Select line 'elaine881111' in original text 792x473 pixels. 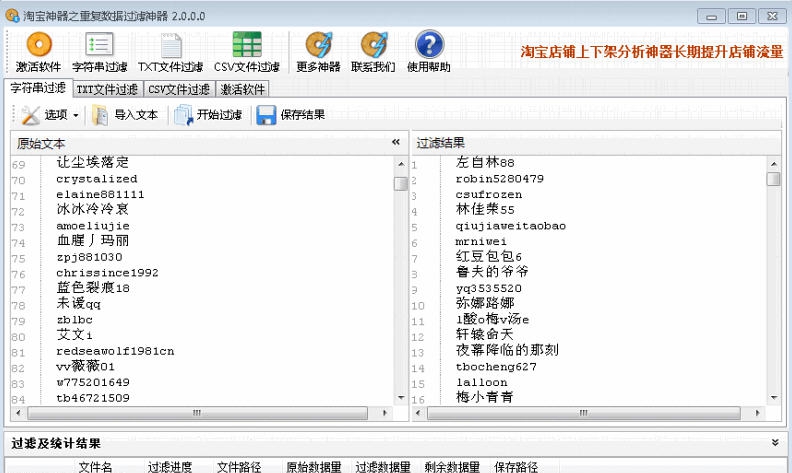pyautogui.click(x=100, y=195)
